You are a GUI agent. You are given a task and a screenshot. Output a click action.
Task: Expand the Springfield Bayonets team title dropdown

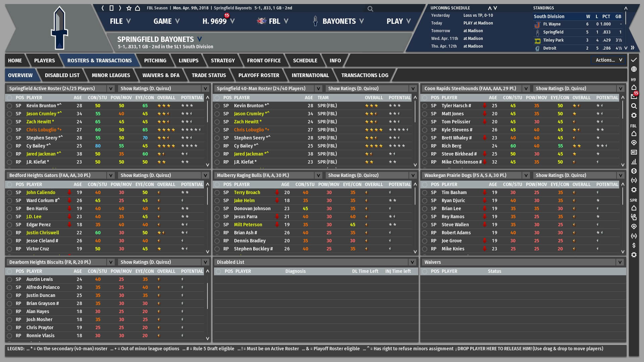200,39
